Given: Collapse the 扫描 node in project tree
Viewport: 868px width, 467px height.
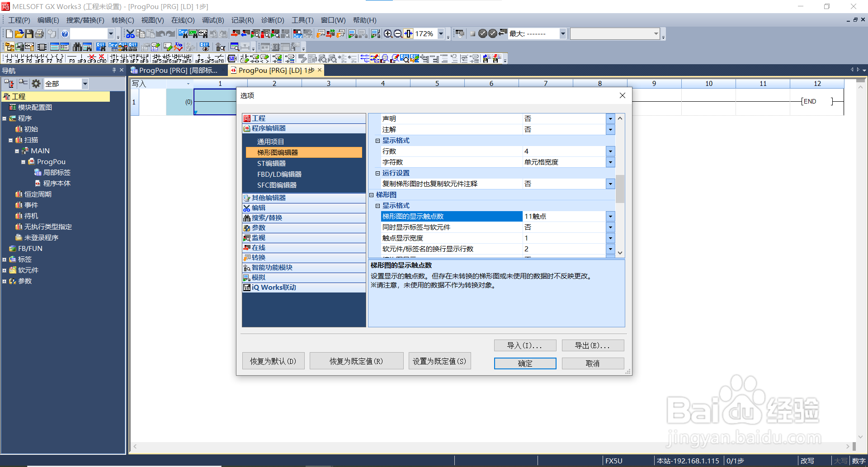Looking at the screenshot, I should (10, 140).
